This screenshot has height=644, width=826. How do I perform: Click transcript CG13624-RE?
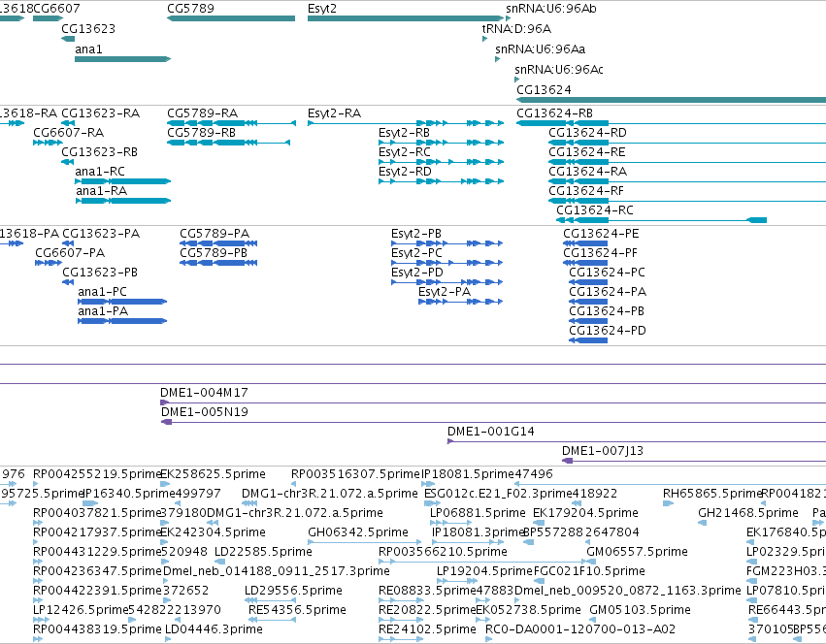587,152
